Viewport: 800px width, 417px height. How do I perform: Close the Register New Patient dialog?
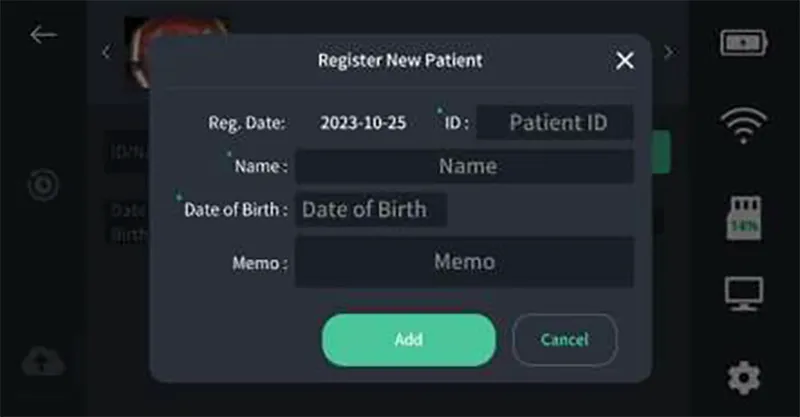coord(625,61)
